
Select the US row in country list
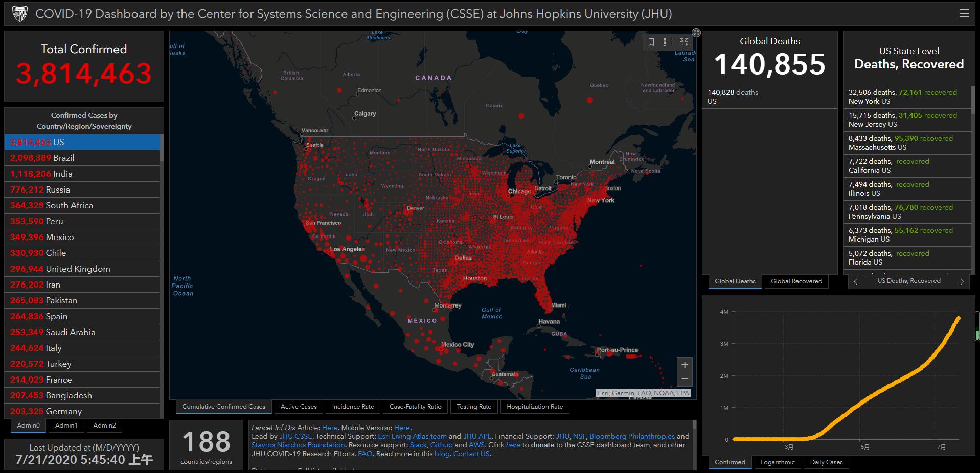pos(82,142)
